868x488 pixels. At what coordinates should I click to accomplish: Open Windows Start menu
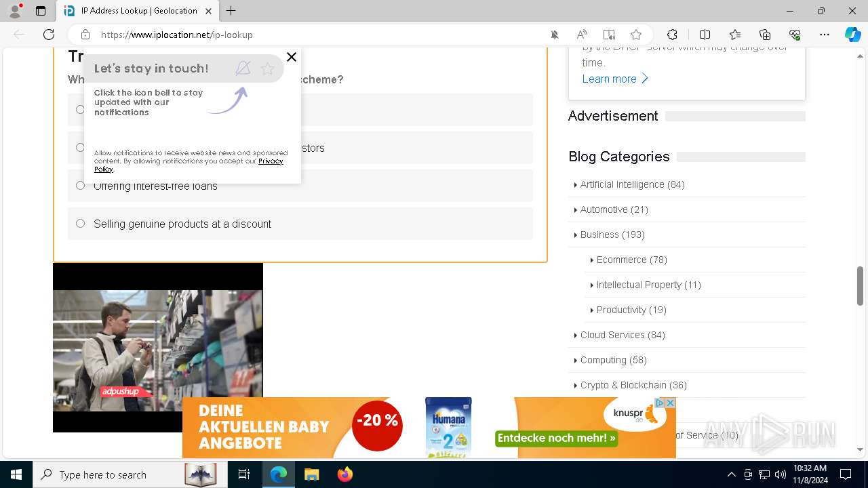point(16,474)
